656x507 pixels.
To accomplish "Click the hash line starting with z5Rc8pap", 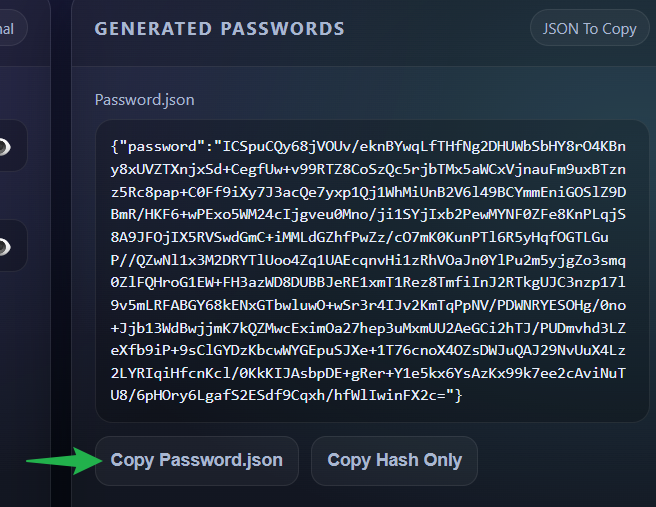I will pyautogui.click(x=368, y=192).
